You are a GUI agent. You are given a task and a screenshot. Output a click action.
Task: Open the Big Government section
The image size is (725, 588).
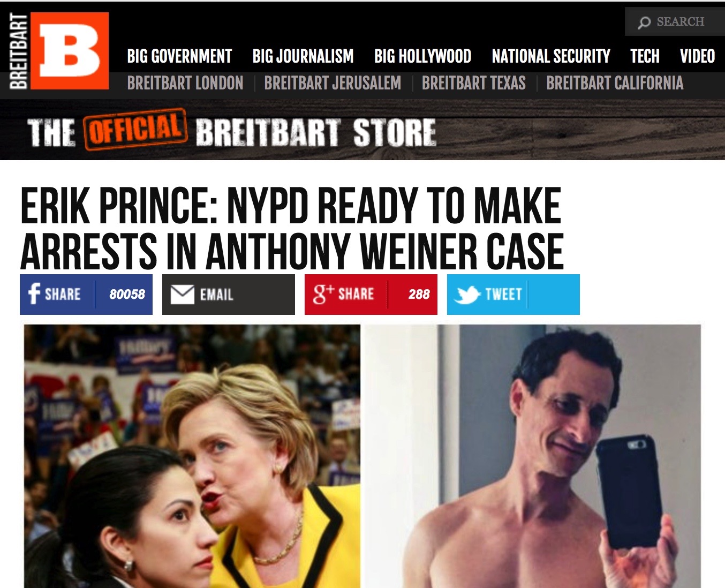pos(179,56)
